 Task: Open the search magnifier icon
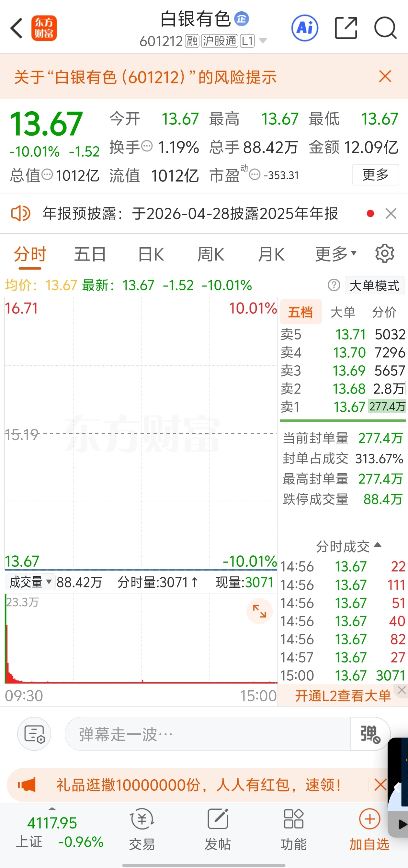[385, 28]
